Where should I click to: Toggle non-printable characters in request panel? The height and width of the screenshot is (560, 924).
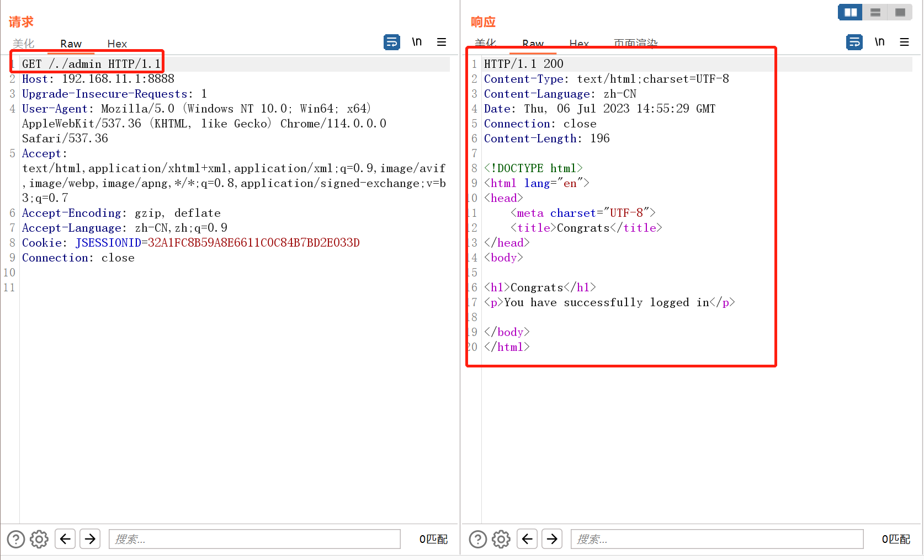point(417,42)
